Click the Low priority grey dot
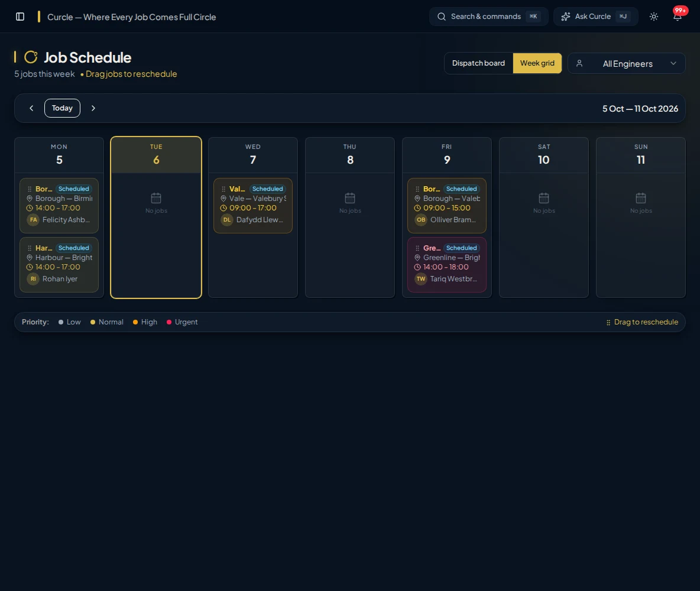 [61, 322]
